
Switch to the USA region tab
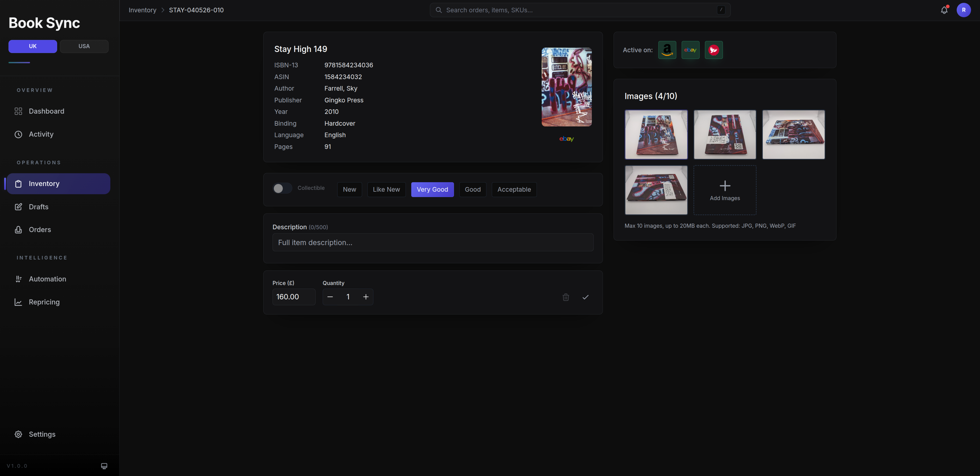[x=84, y=46]
